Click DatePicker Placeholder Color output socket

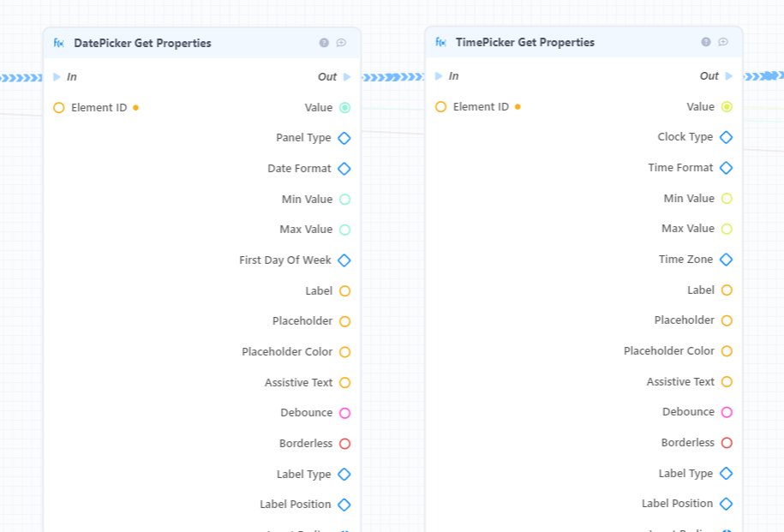[x=345, y=352]
